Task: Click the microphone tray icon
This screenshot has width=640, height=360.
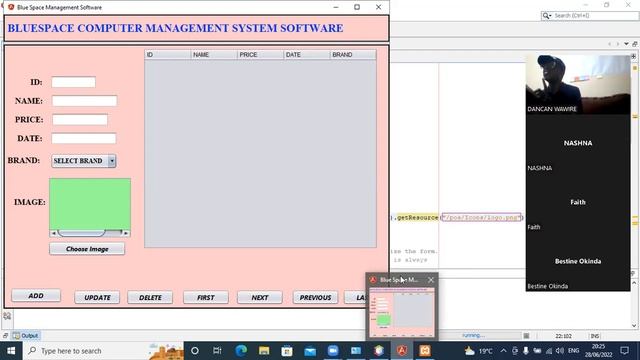Action: point(526,351)
